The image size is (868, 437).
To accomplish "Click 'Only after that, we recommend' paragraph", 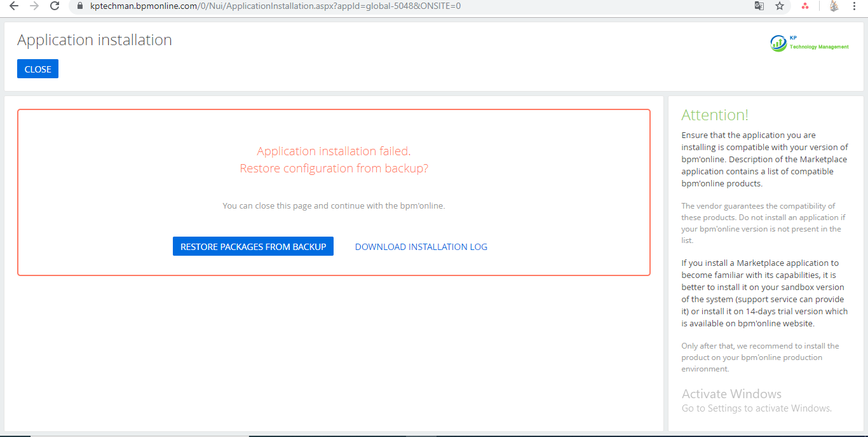I will (x=761, y=357).
